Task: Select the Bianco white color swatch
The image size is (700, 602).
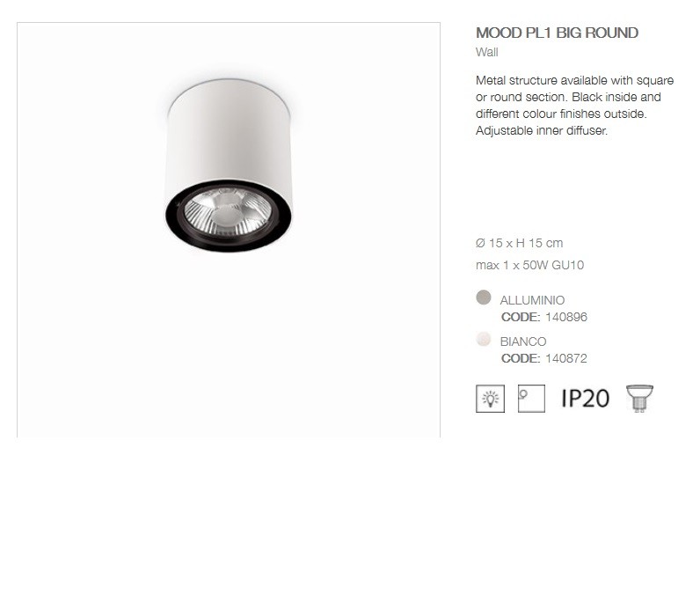Action: (484, 339)
